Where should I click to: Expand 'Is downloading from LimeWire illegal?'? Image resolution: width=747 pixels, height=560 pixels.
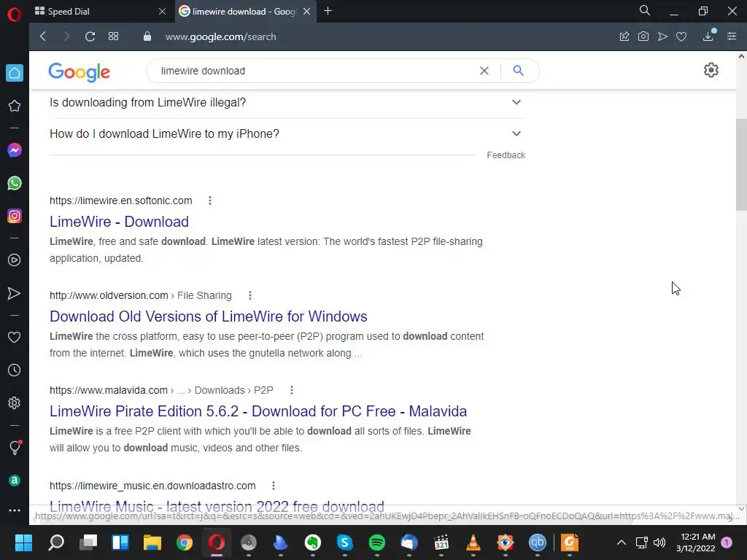pos(287,102)
